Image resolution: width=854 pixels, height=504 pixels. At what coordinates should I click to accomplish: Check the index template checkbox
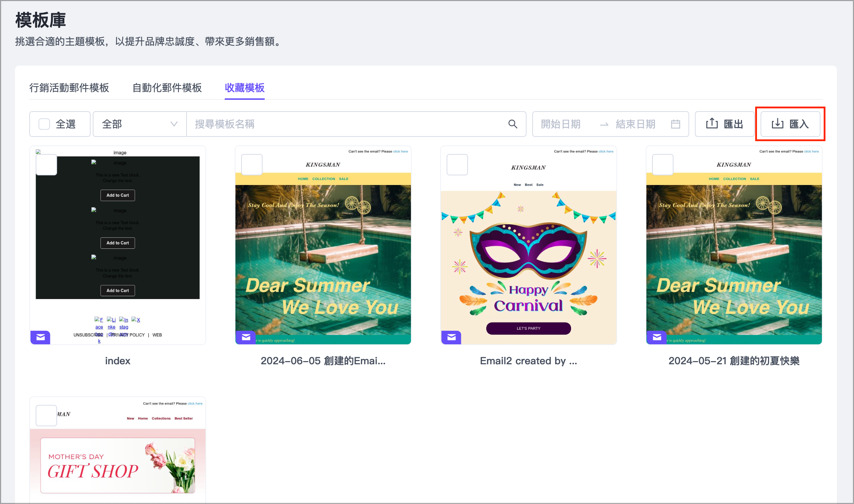point(46,165)
